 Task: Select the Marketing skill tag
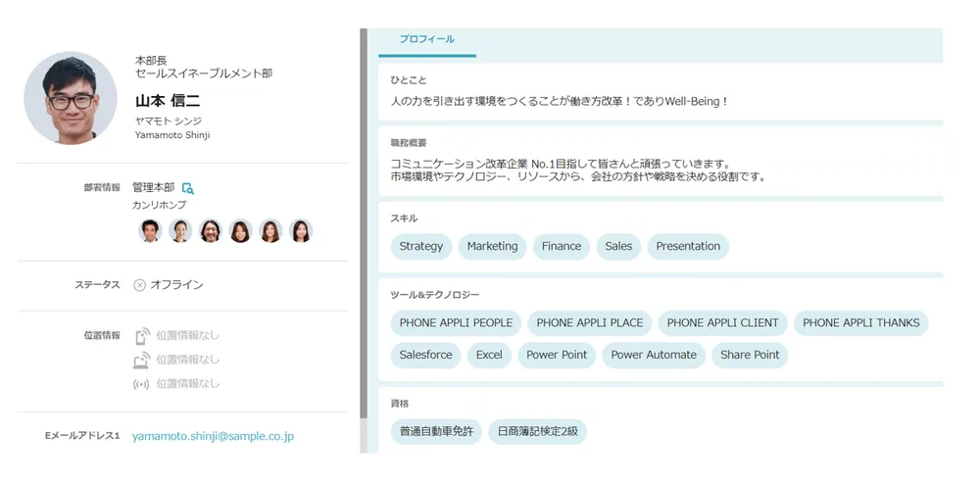492,247
